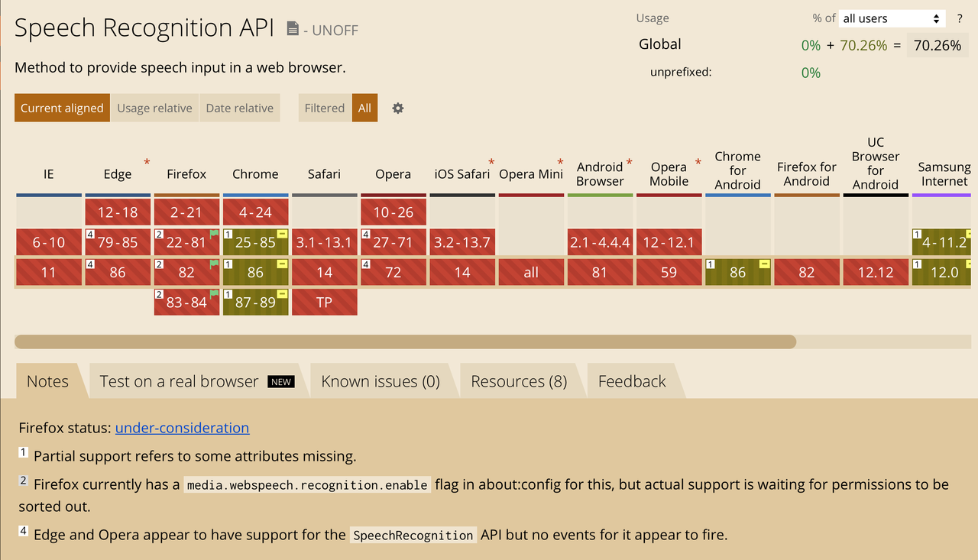Click yellow prefix badge on Chrome 87-89
Screen dimensions: 978x560
(x=282, y=293)
